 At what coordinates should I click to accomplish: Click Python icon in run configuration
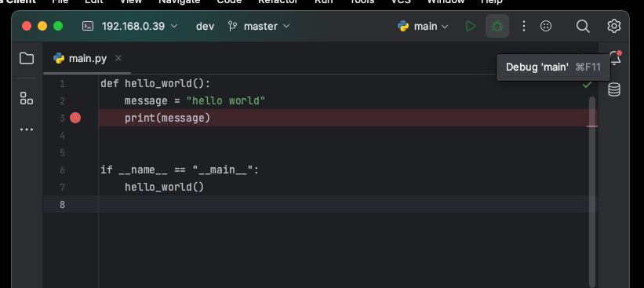click(x=403, y=27)
